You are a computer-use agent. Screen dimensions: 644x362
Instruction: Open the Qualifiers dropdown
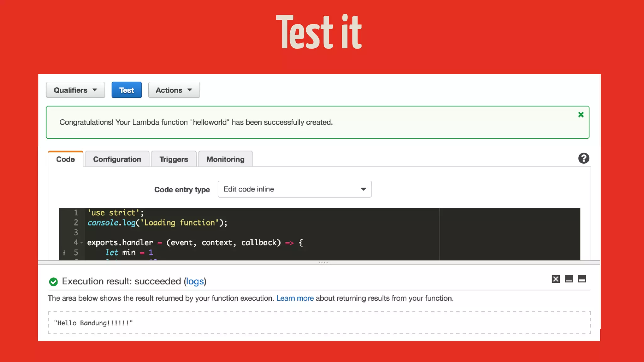pyautogui.click(x=75, y=90)
